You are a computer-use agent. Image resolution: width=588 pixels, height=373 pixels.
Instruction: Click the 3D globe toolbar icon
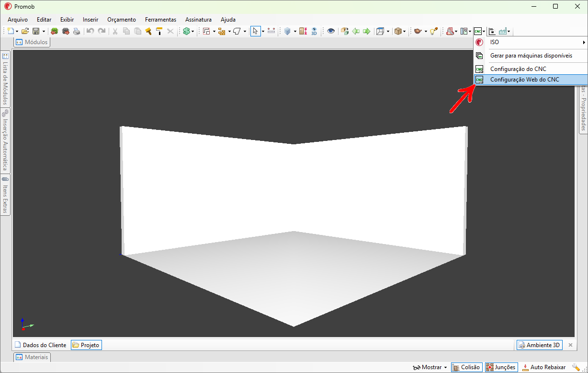pyautogui.click(x=314, y=31)
